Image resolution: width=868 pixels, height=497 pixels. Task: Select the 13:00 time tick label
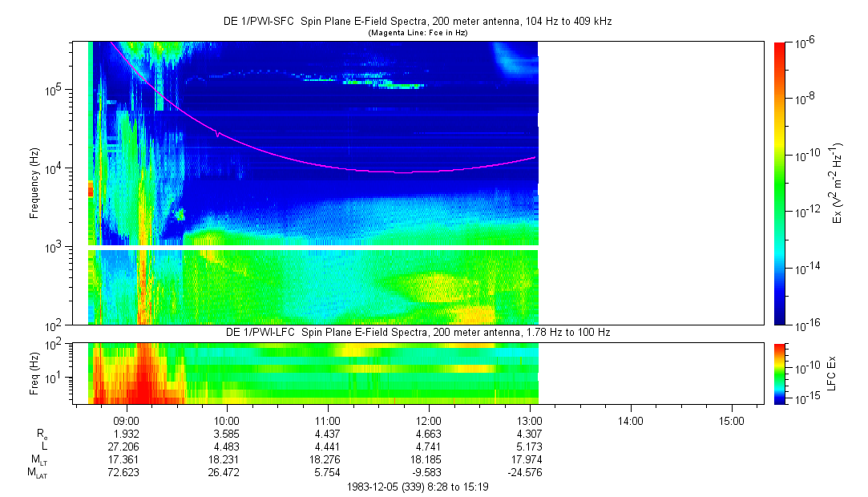click(530, 420)
